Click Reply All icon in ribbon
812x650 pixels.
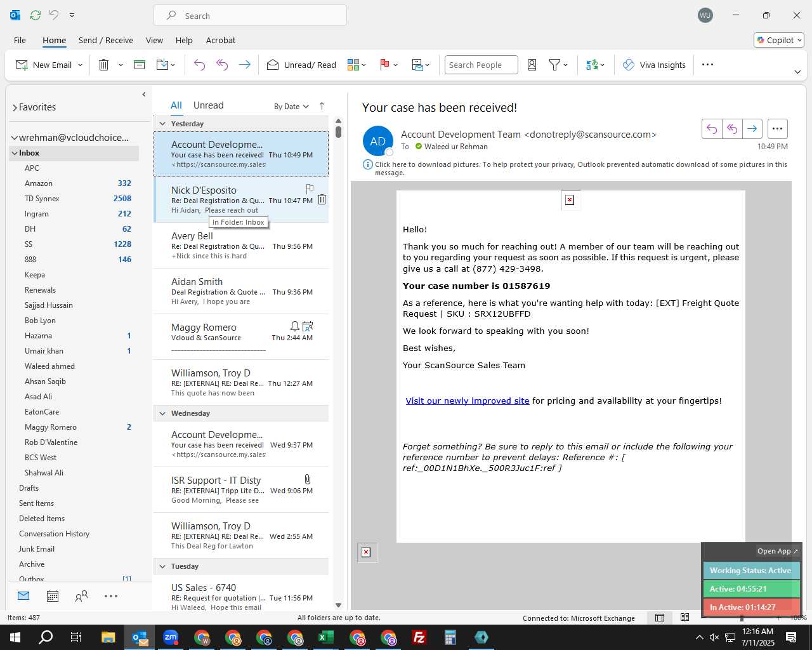tap(222, 65)
